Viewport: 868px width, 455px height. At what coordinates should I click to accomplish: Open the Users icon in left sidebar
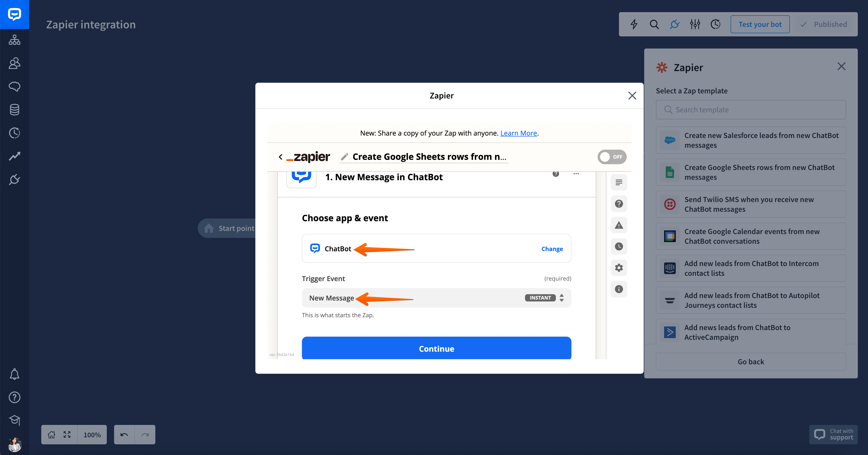click(x=15, y=63)
